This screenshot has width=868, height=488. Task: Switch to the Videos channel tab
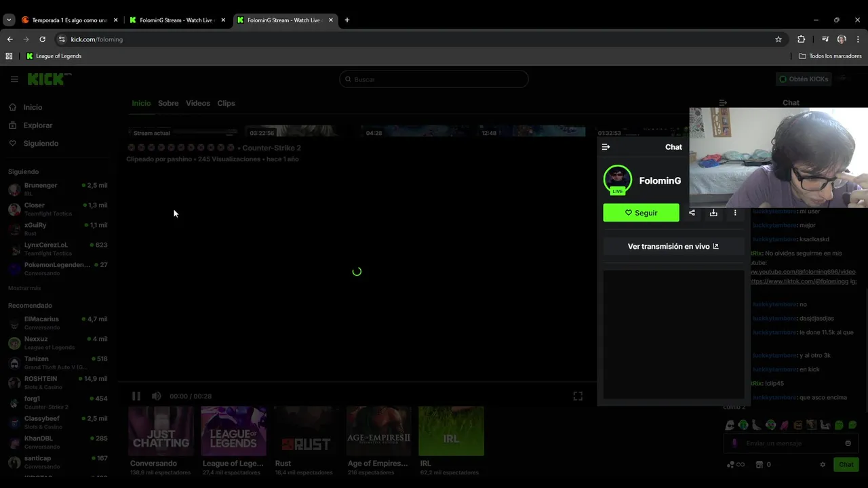(x=198, y=103)
